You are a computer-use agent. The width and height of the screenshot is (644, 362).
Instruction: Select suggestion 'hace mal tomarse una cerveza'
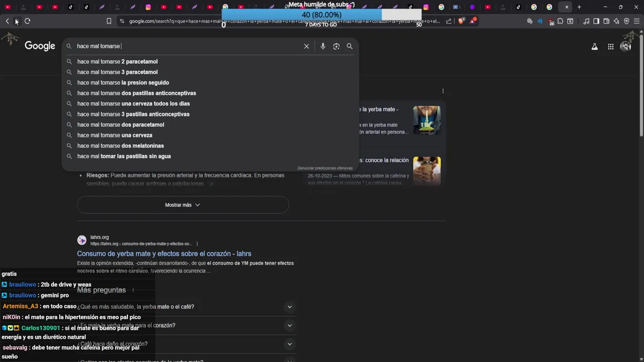210,135
